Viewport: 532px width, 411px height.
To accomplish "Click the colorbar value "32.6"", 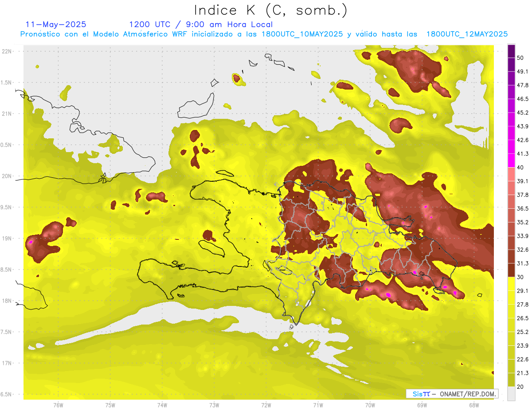I will [x=523, y=250].
